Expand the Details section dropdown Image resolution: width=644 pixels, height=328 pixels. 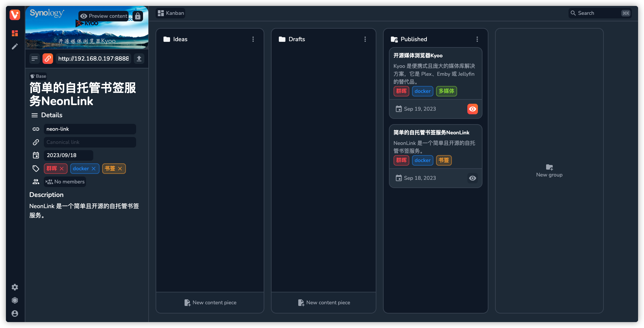(47, 115)
